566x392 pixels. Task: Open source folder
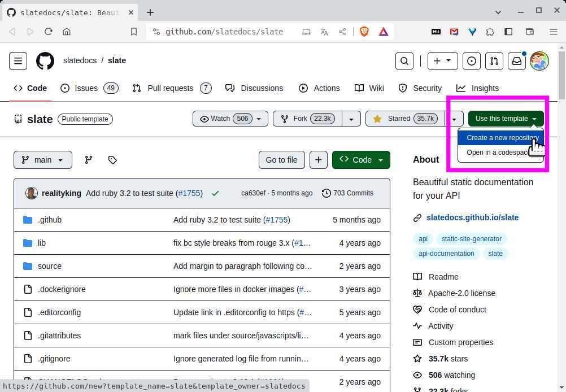click(x=50, y=266)
